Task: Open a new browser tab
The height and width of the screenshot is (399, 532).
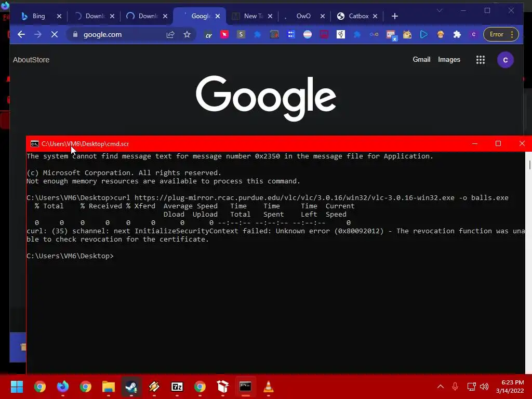Action: [x=395, y=16]
